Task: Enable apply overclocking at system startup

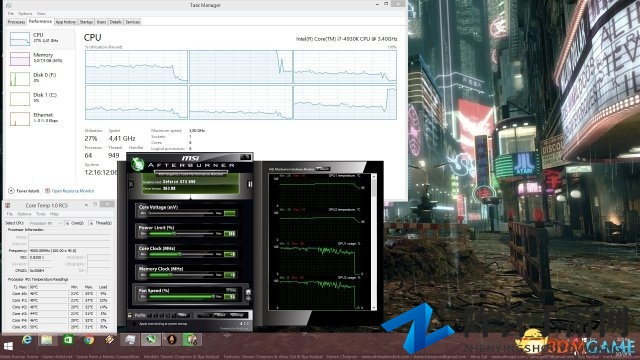Action: coord(134,324)
